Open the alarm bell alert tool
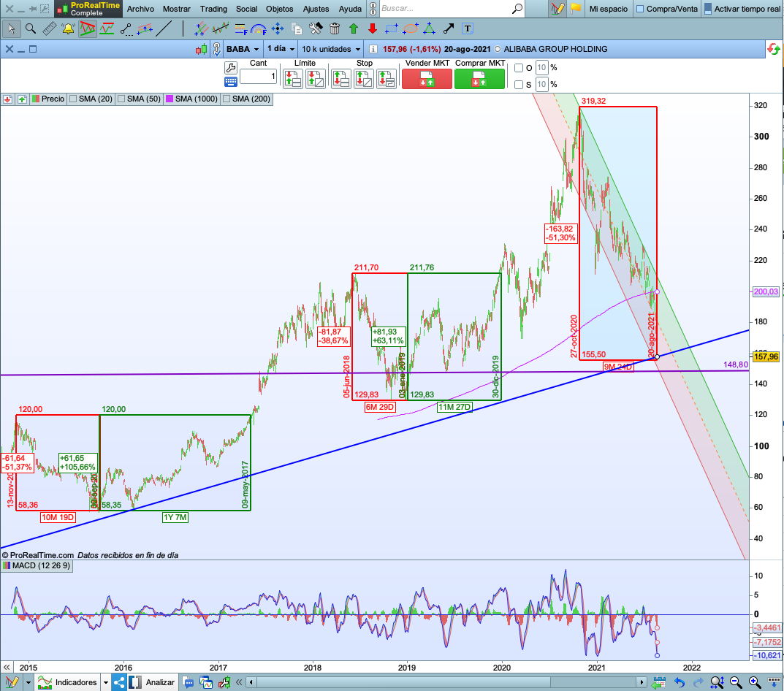 (x=69, y=29)
